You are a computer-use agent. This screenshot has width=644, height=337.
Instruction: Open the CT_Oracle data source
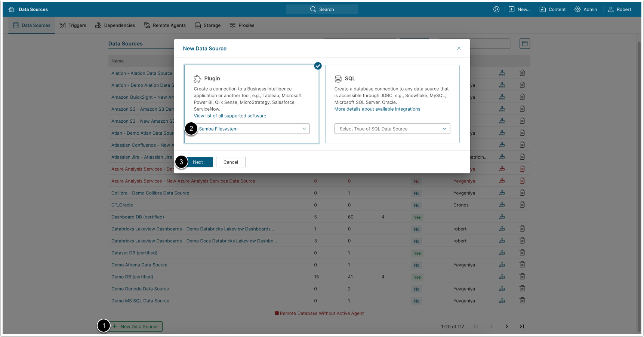(x=122, y=205)
